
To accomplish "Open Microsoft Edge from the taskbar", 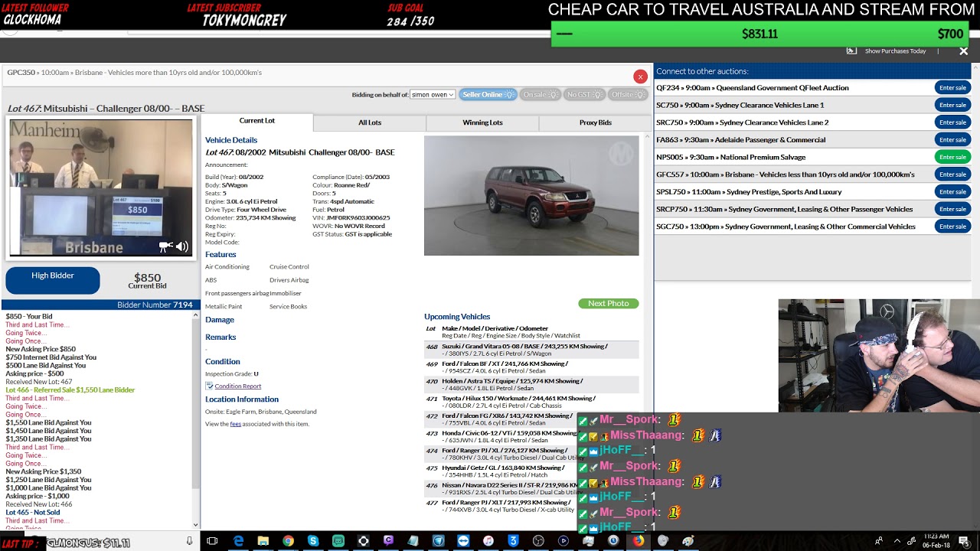I will 238,541.
